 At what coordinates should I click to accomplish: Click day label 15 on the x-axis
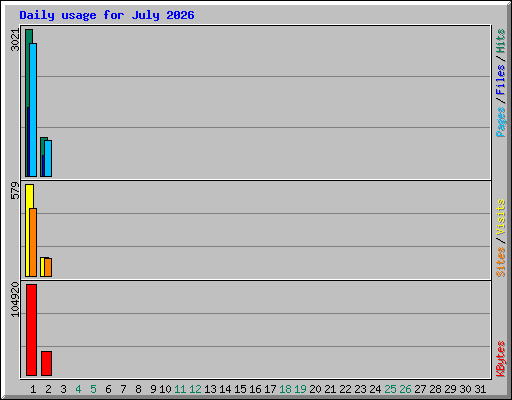tap(240, 389)
